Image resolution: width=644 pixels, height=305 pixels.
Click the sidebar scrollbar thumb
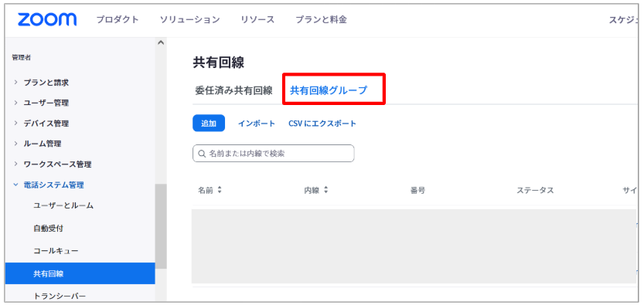click(161, 226)
